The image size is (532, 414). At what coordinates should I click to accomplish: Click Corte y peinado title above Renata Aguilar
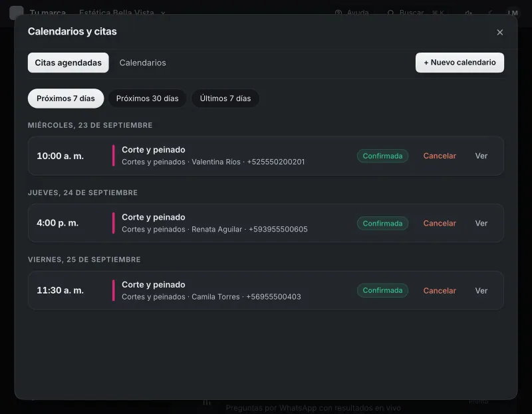tap(154, 217)
